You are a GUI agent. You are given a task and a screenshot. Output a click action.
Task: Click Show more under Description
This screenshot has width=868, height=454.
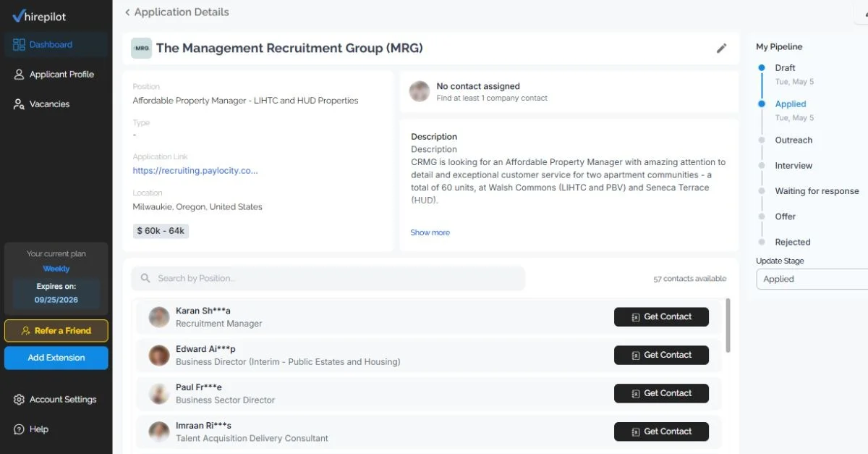pos(430,232)
